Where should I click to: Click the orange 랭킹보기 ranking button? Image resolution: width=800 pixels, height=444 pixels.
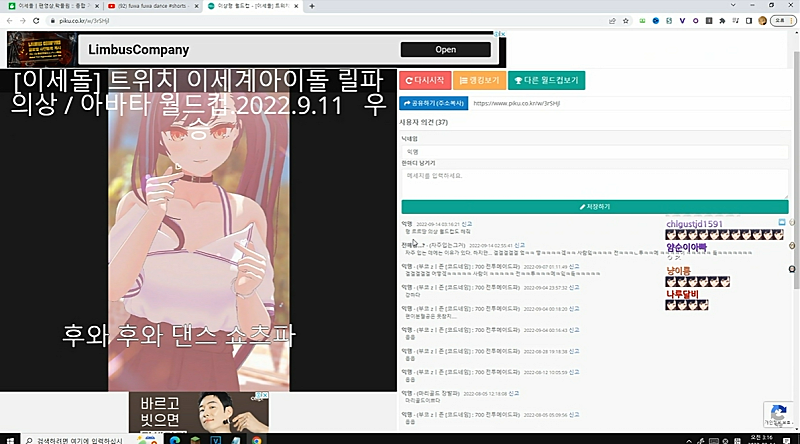[x=479, y=80]
